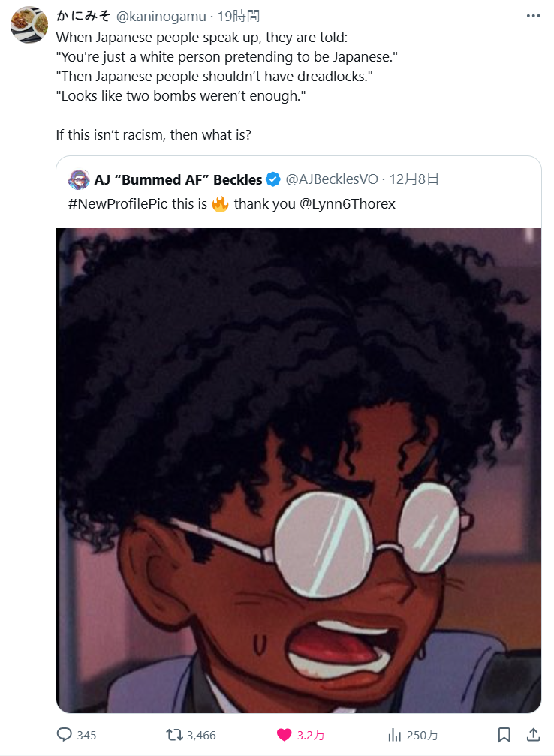This screenshot has width=554, height=756.
Task: Open the three-dot more options menu
Action: pyautogui.click(x=533, y=16)
